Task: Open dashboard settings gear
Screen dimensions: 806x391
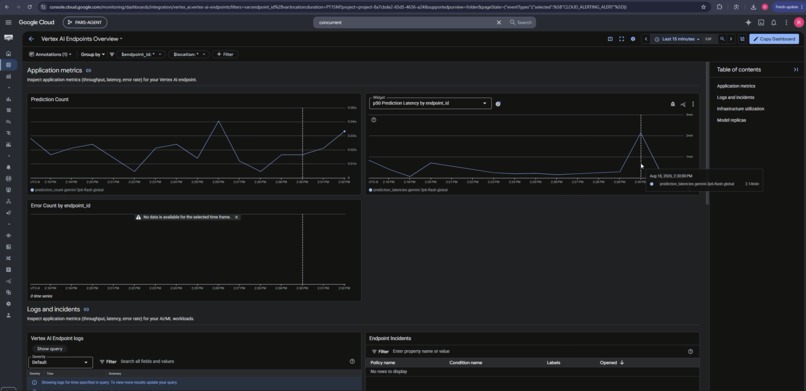Action: 633,39
